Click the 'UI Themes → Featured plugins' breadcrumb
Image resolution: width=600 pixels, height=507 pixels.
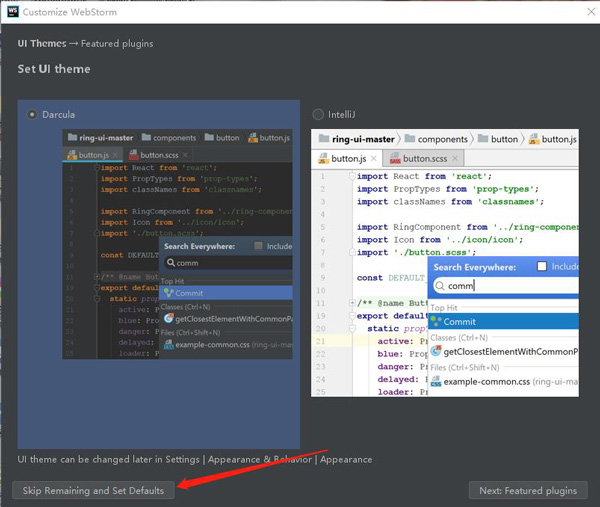(85, 44)
